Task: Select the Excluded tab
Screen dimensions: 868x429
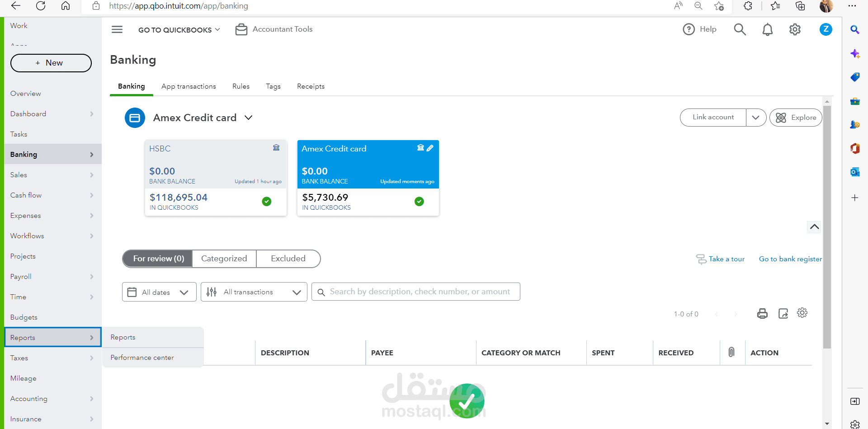Action: [288, 259]
